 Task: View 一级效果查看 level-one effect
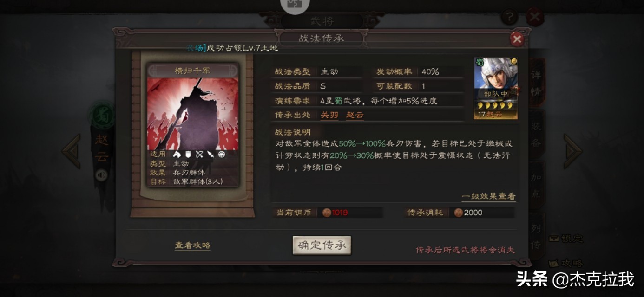pos(488,196)
